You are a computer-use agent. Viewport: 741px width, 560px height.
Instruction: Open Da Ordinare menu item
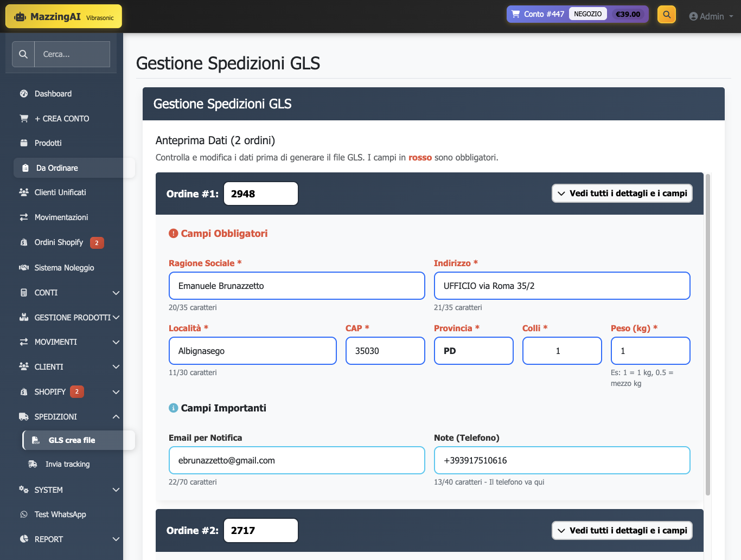pos(57,168)
